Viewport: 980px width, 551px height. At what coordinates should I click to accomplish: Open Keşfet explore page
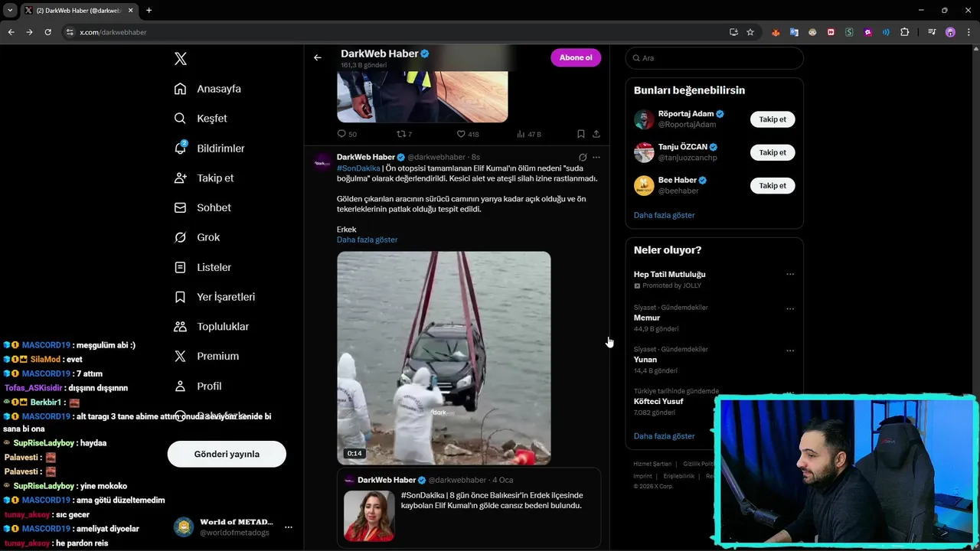pyautogui.click(x=201, y=119)
